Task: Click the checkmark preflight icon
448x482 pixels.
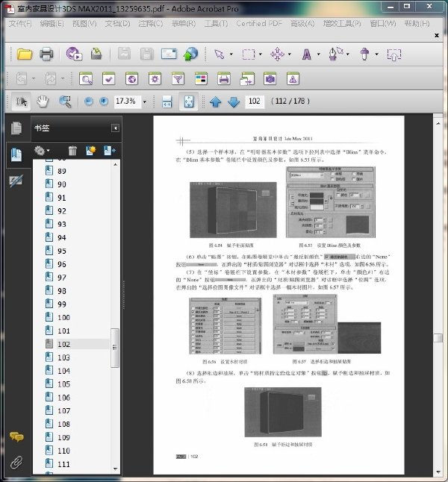Action: pyautogui.click(x=108, y=79)
